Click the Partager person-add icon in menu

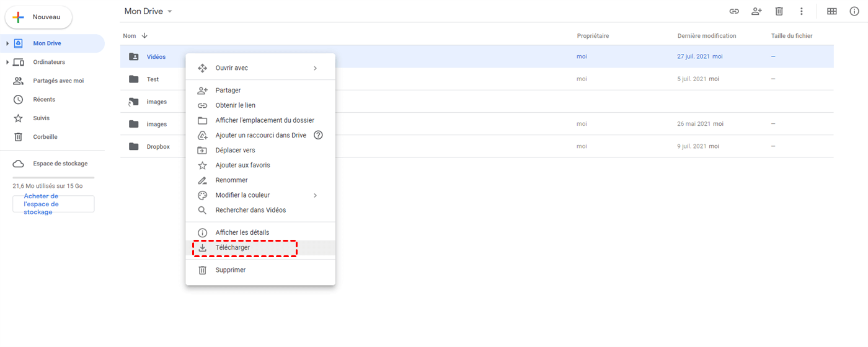coord(202,90)
